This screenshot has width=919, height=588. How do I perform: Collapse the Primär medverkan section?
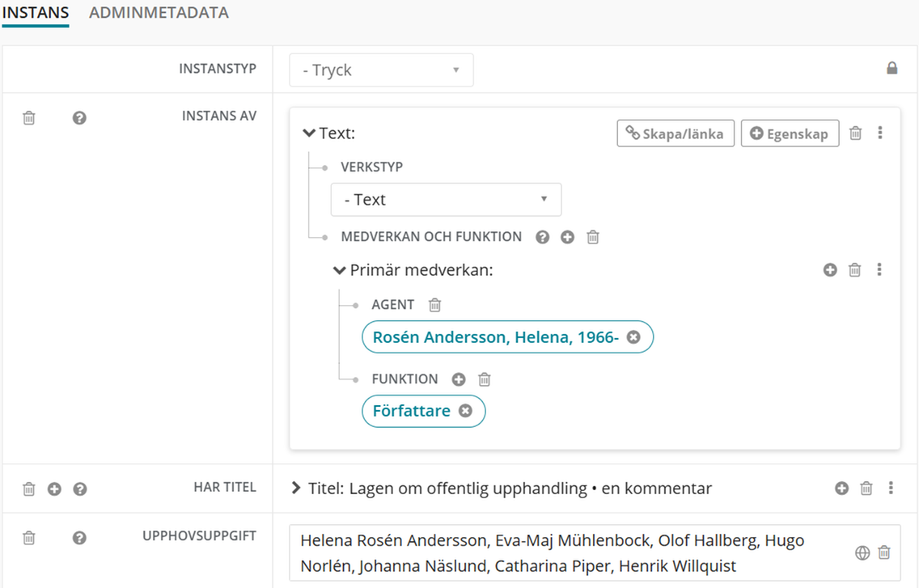click(340, 270)
